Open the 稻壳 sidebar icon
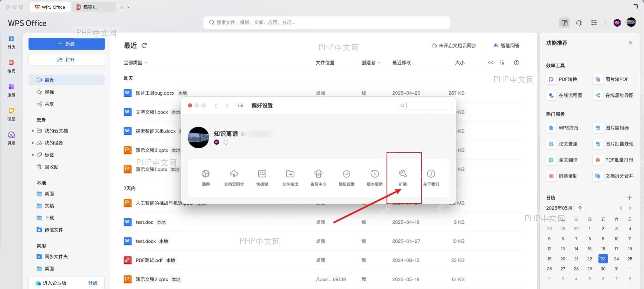 tap(11, 66)
